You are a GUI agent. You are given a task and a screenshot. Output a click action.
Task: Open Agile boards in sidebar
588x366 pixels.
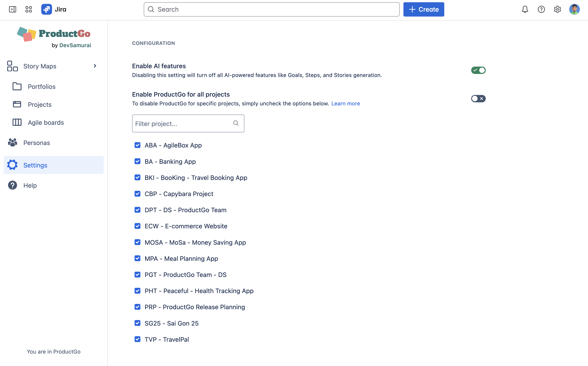(46, 123)
